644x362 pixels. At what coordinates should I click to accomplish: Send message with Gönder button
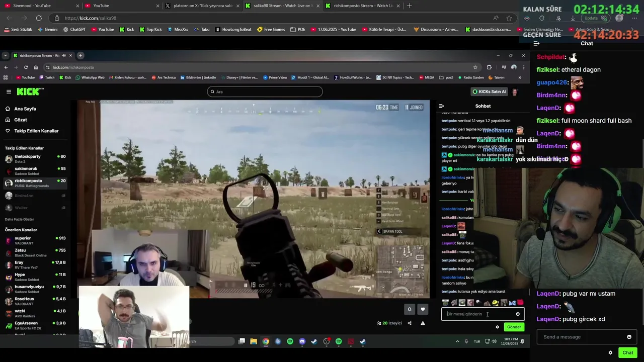tap(514, 327)
